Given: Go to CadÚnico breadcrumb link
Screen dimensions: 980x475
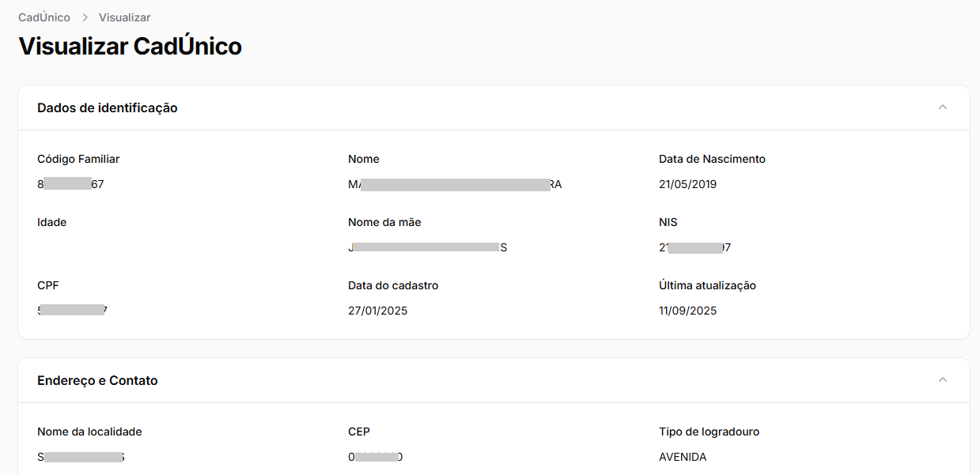Looking at the screenshot, I should pyautogui.click(x=44, y=17).
